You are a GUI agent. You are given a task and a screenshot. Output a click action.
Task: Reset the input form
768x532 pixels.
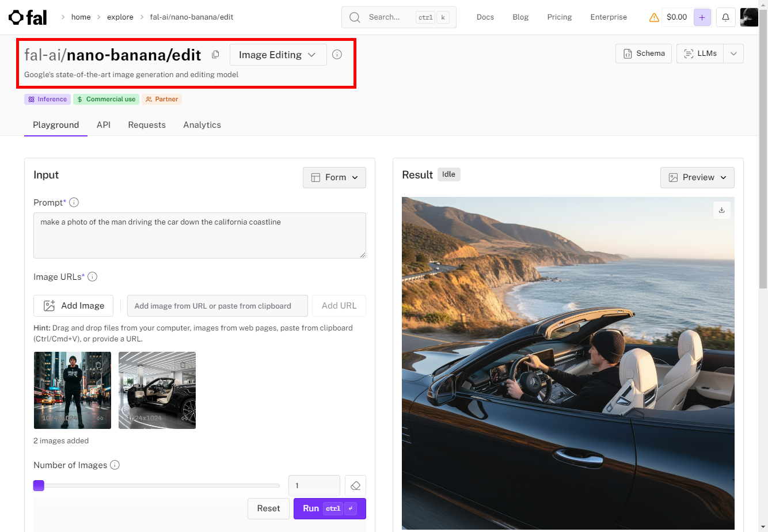click(269, 508)
